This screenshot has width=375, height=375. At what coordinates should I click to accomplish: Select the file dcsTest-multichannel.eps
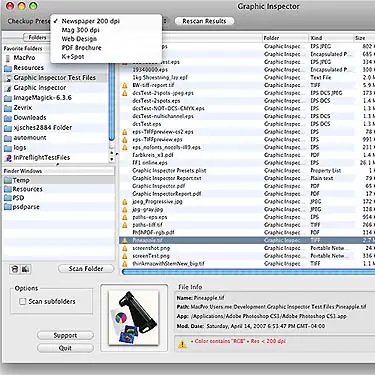pos(163,116)
